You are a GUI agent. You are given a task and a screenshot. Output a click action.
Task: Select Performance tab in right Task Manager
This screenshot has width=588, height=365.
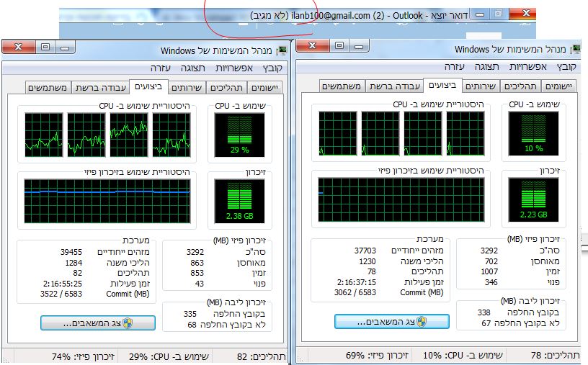(x=442, y=85)
